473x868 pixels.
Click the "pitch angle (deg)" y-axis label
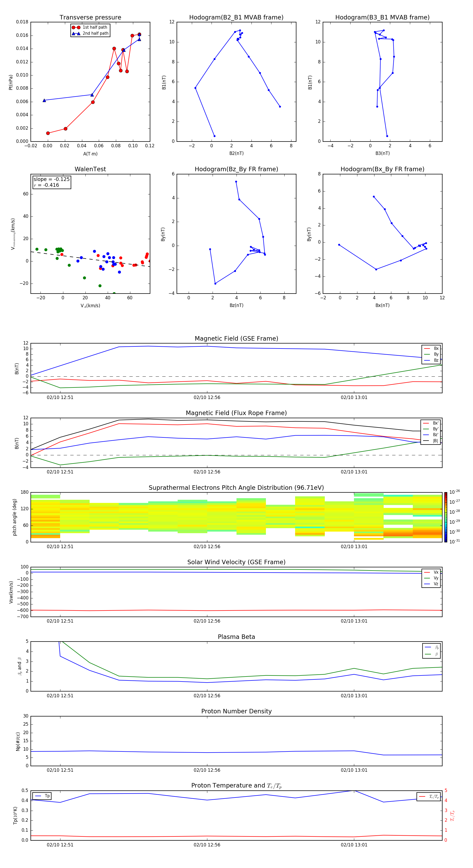tap(14, 517)
